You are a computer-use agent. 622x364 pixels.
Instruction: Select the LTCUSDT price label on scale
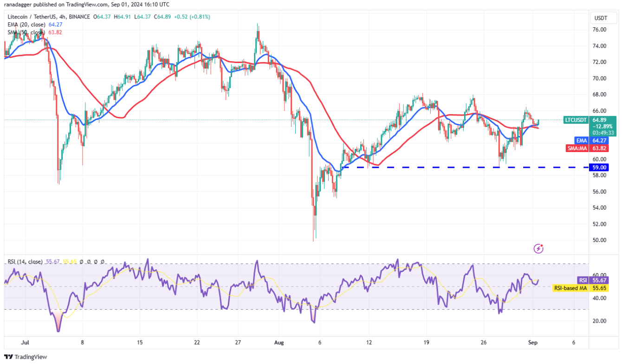[x=576, y=120]
